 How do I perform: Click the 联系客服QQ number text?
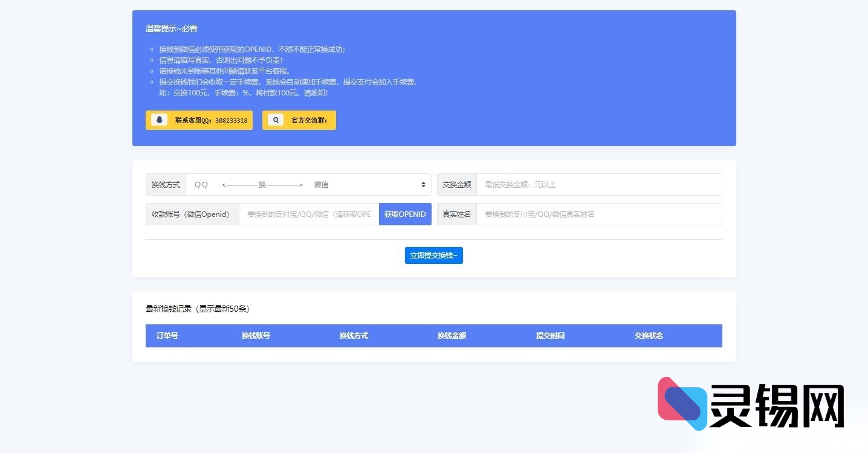tap(211, 120)
